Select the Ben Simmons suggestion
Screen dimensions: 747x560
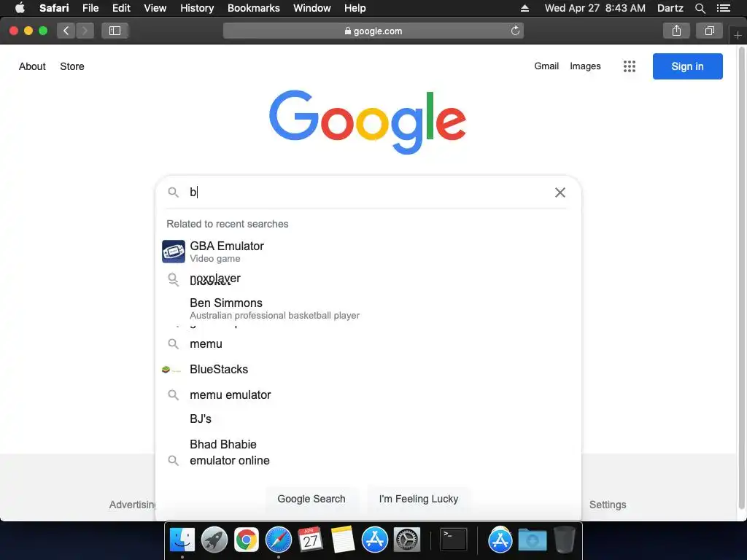(367, 308)
